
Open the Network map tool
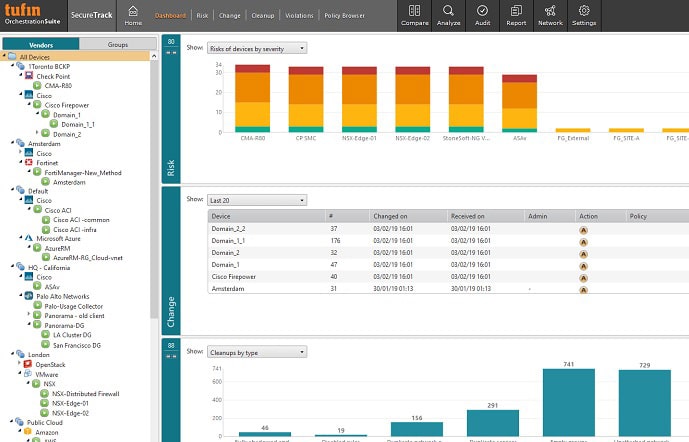tap(550, 15)
